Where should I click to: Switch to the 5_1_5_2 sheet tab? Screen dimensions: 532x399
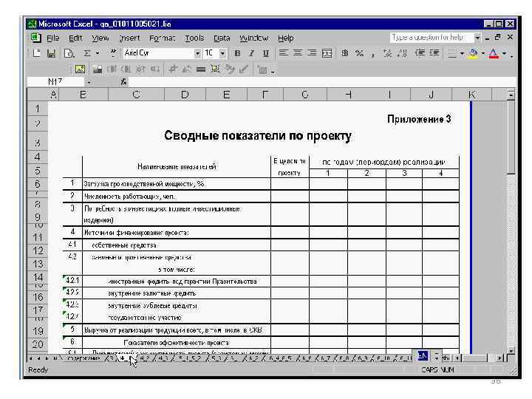tap(190, 358)
